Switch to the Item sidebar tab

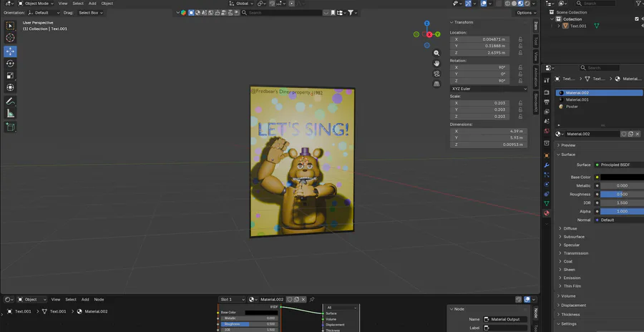pyautogui.click(x=535, y=26)
